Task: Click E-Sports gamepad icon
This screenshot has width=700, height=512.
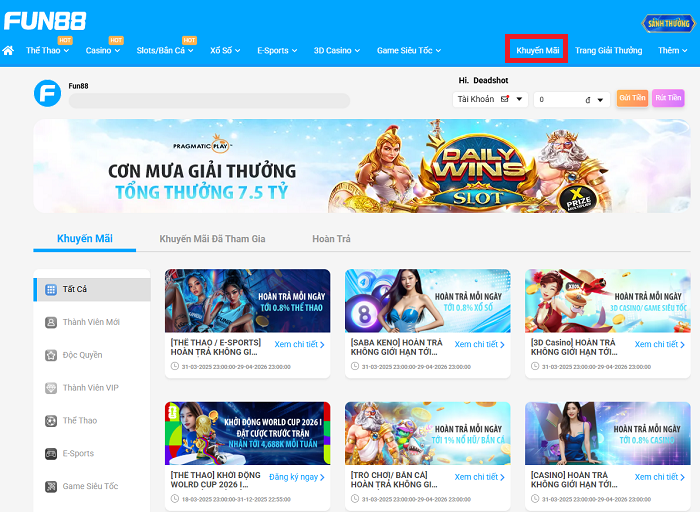Action: pyautogui.click(x=51, y=454)
